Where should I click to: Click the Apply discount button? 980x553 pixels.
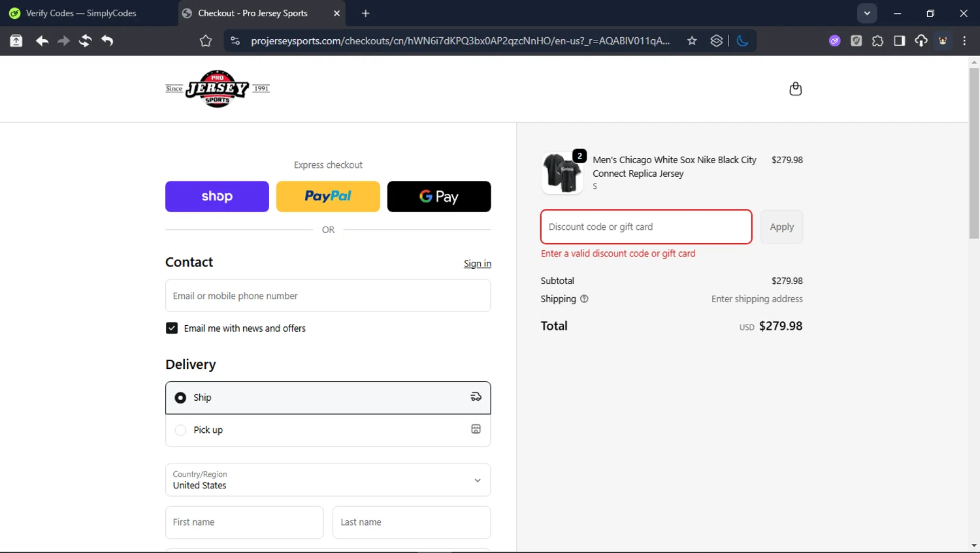(781, 227)
